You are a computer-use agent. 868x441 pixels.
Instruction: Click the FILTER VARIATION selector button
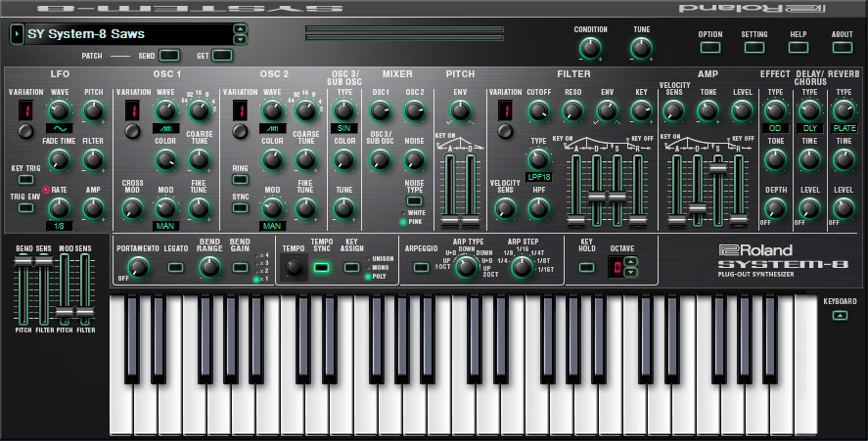pos(504,131)
